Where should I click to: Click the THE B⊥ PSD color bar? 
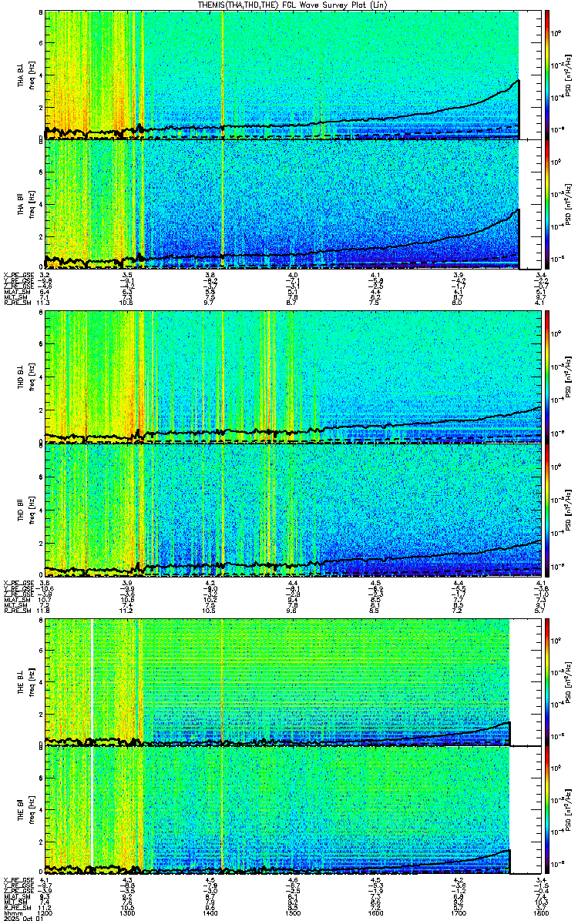click(x=548, y=682)
